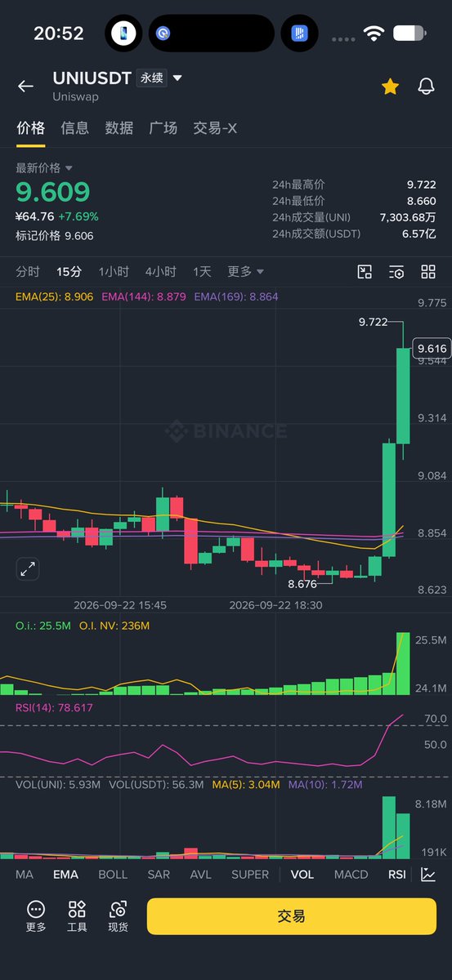
Task: Expand chart to fullscreen
Action: pyautogui.click(x=28, y=568)
